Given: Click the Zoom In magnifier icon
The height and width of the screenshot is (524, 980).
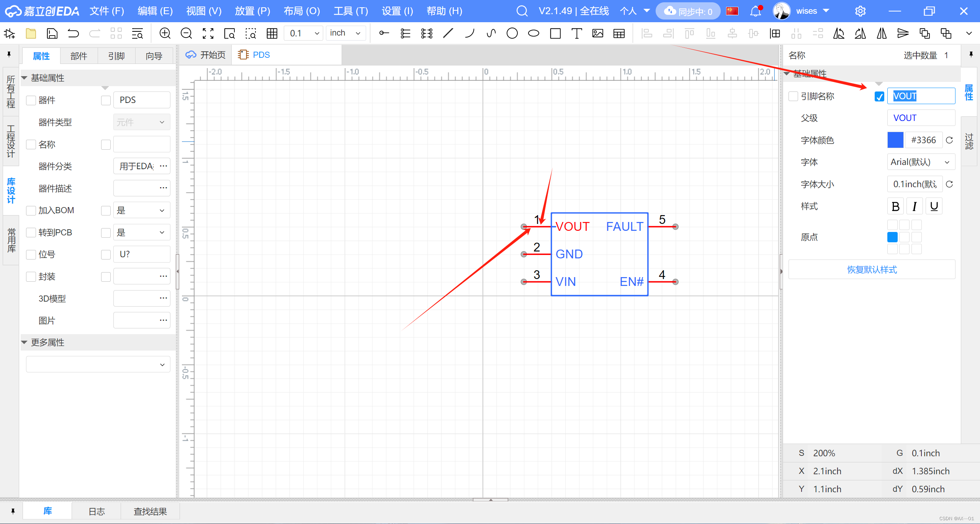Looking at the screenshot, I should 165,33.
